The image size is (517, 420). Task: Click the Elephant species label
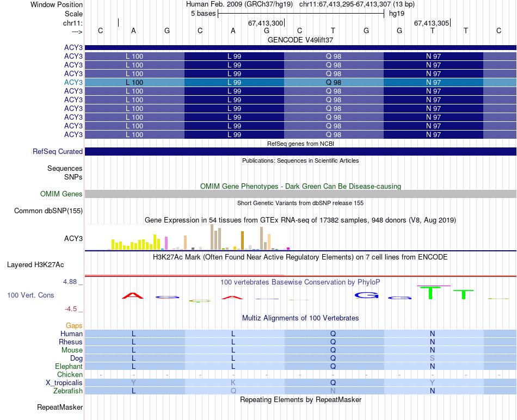pyautogui.click(x=69, y=367)
